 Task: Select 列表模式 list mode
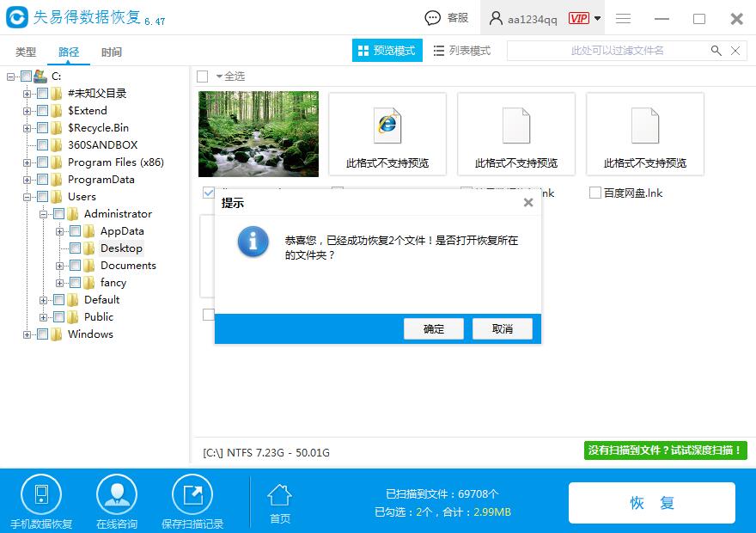(x=462, y=51)
